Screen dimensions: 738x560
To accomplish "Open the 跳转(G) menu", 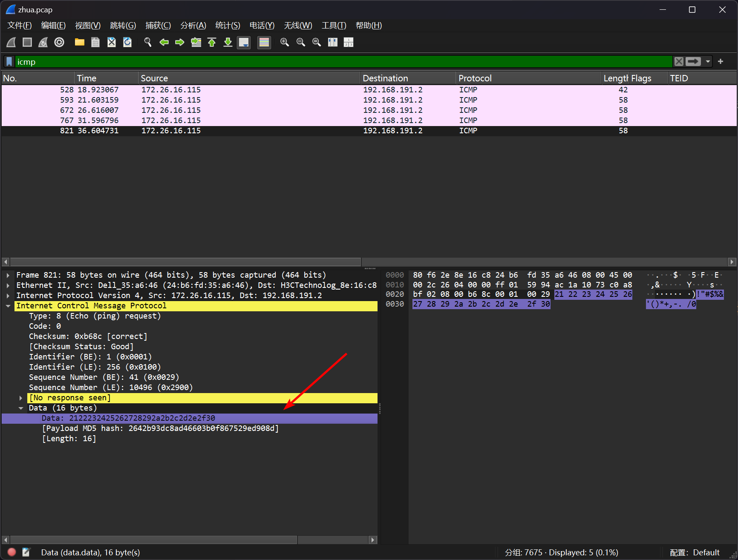I will pyautogui.click(x=123, y=26).
